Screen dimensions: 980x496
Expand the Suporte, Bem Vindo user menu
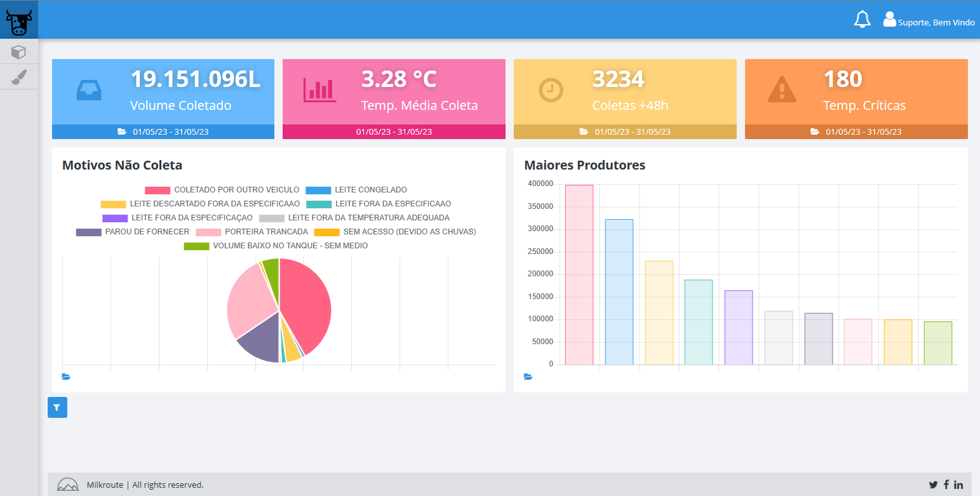click(x=929, y=21)
